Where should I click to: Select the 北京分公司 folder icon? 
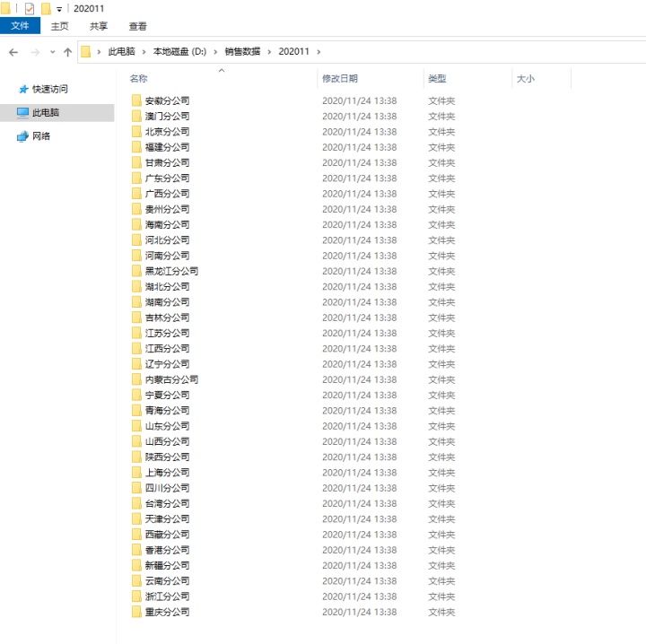point(136,132)
